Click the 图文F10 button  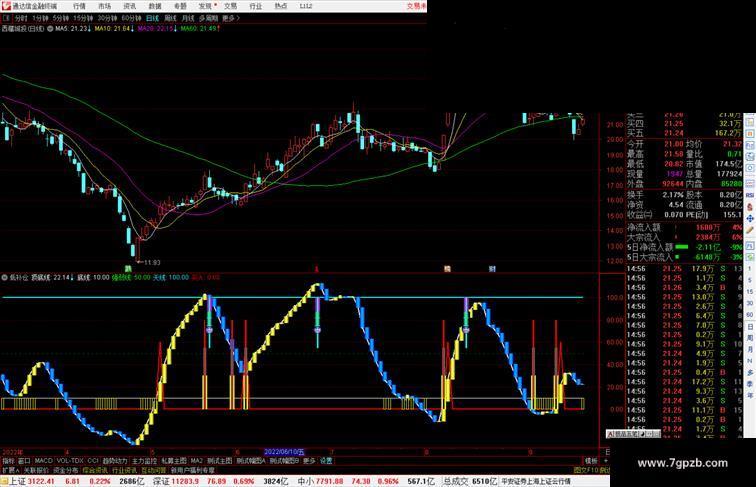585,470
